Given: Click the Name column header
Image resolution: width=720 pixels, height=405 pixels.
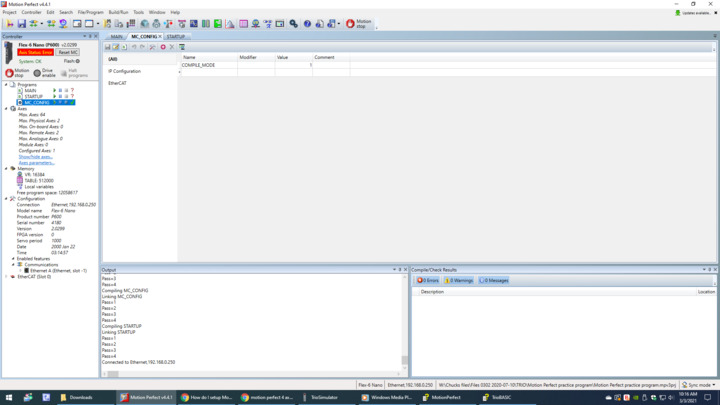Looking at the screenshot, I should tap(209, 57).
